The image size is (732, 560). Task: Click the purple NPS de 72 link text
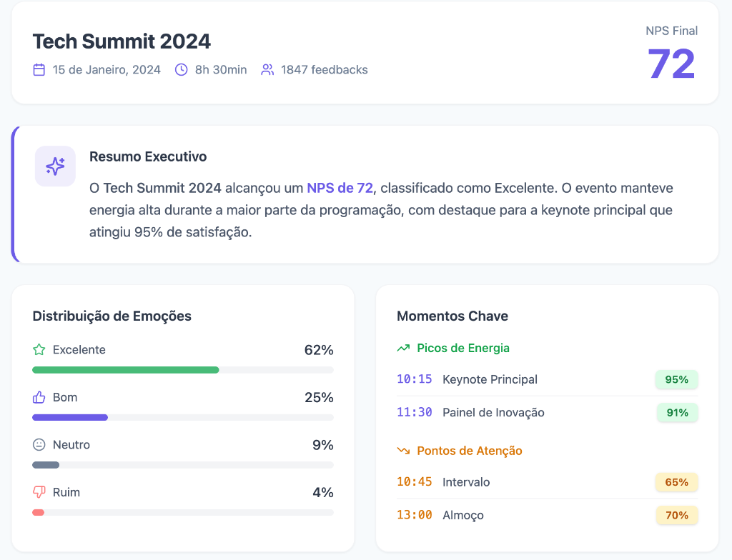340,188
